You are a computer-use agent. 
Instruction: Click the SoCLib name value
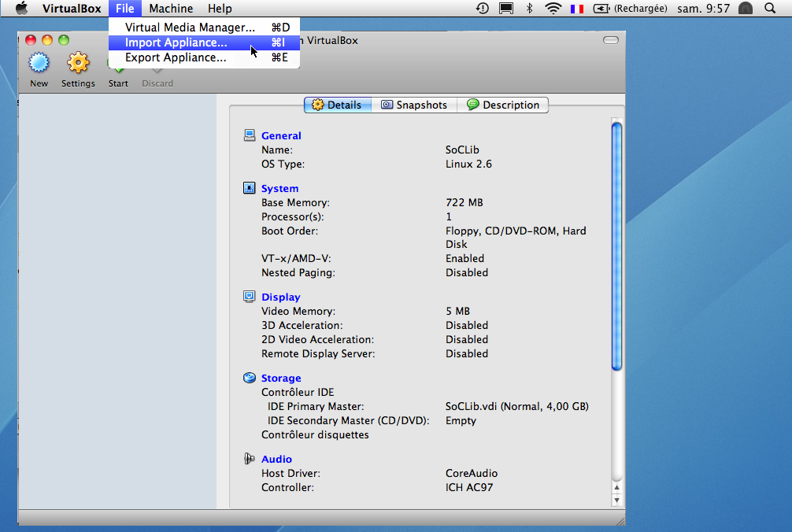(462, 150)
